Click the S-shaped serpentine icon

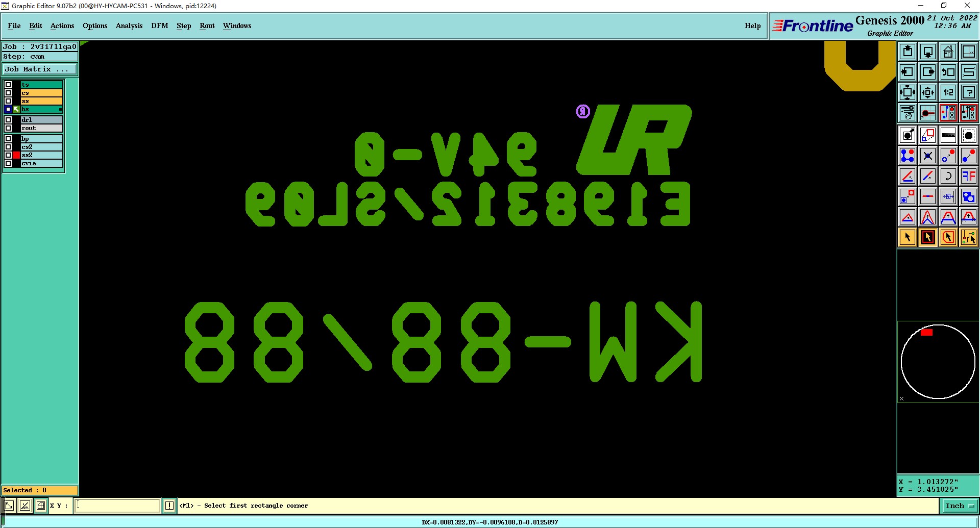pyautogui.click(x=969, y=72)
